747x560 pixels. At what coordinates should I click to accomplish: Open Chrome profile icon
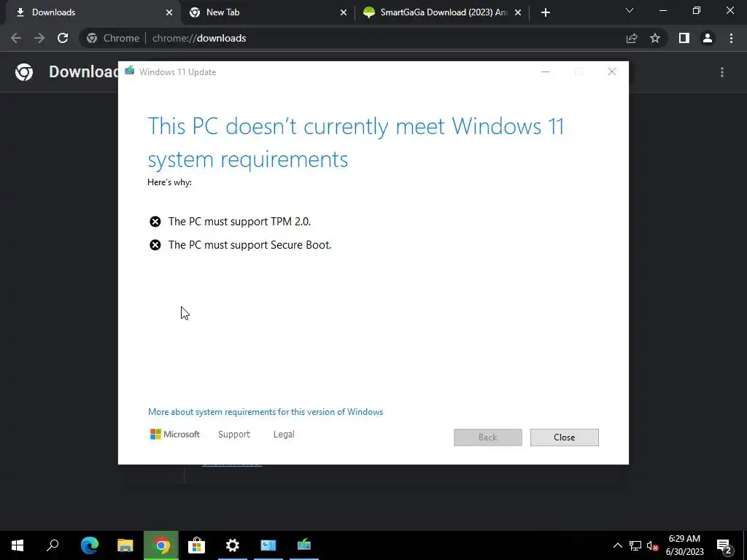(x=708, y=38)
